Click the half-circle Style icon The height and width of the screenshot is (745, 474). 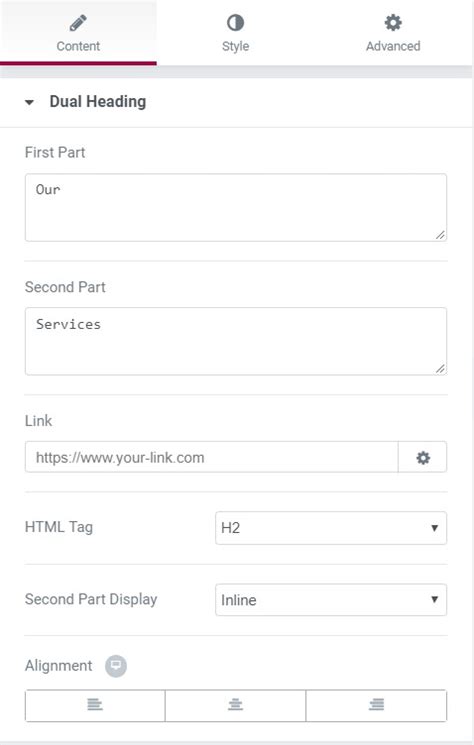tap(235, 22)
